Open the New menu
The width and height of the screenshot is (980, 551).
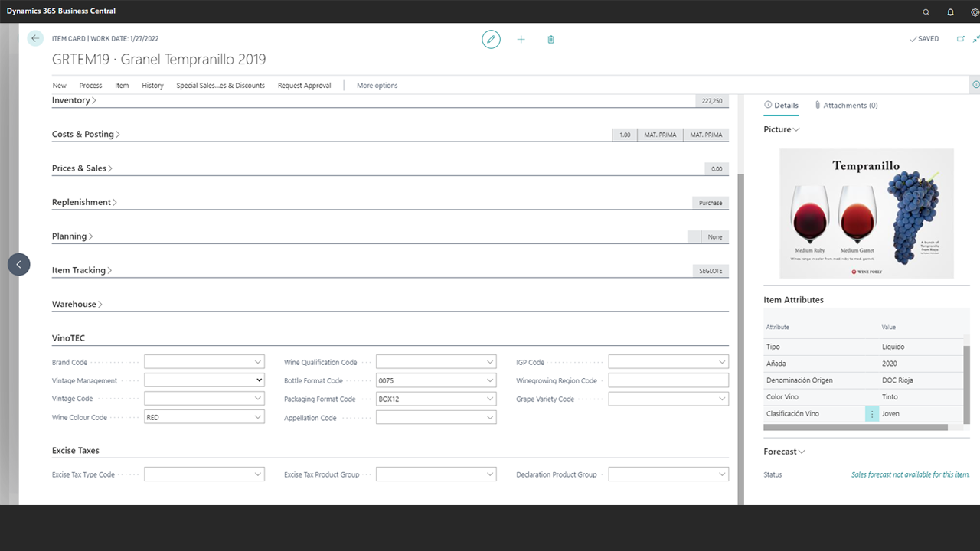click(59, 86)
